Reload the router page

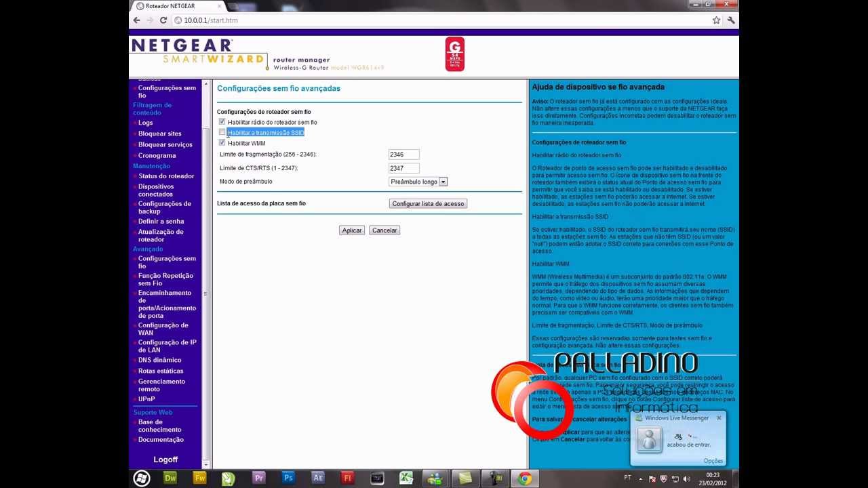(x=163, y=20)
